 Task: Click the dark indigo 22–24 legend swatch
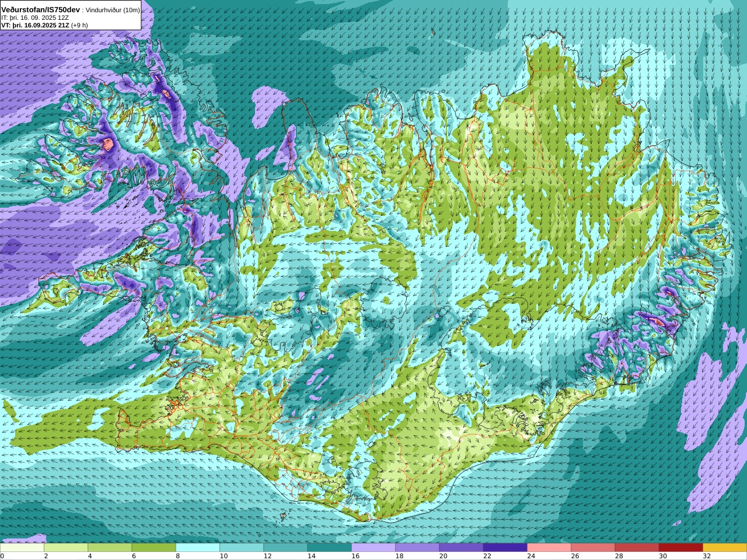[505, 548]
